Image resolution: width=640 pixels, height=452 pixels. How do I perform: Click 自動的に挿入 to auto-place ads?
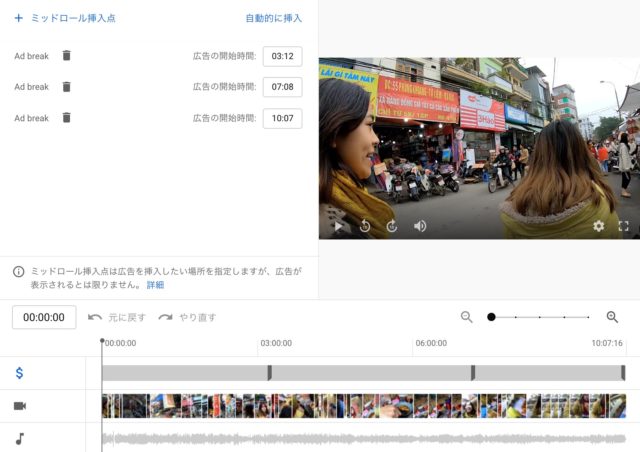273,18
